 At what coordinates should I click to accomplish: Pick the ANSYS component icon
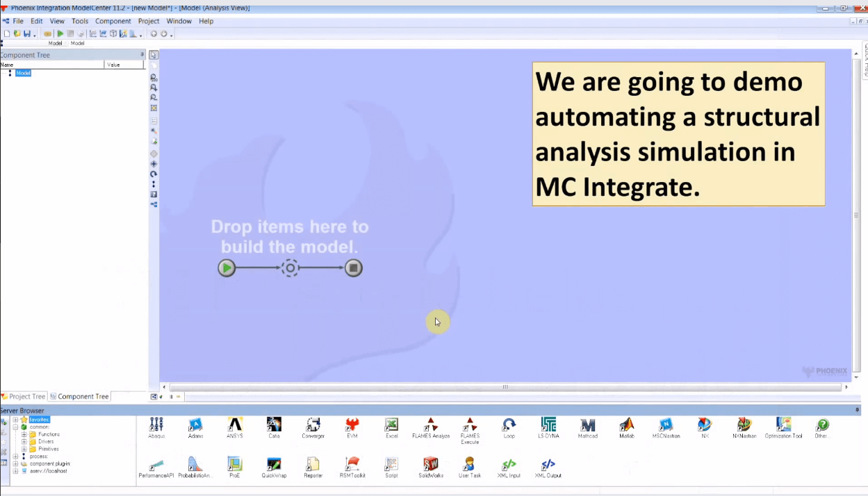pyautogui.click(x=235, y=424)
